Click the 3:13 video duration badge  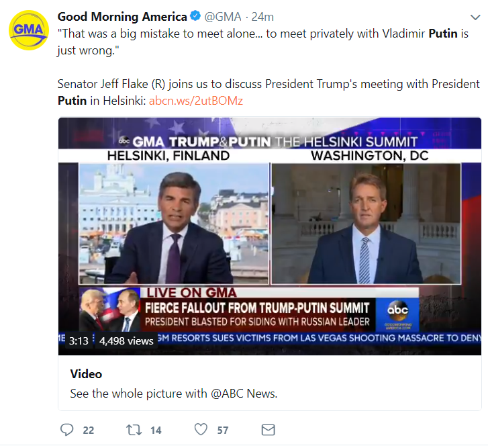coord(79,341)
